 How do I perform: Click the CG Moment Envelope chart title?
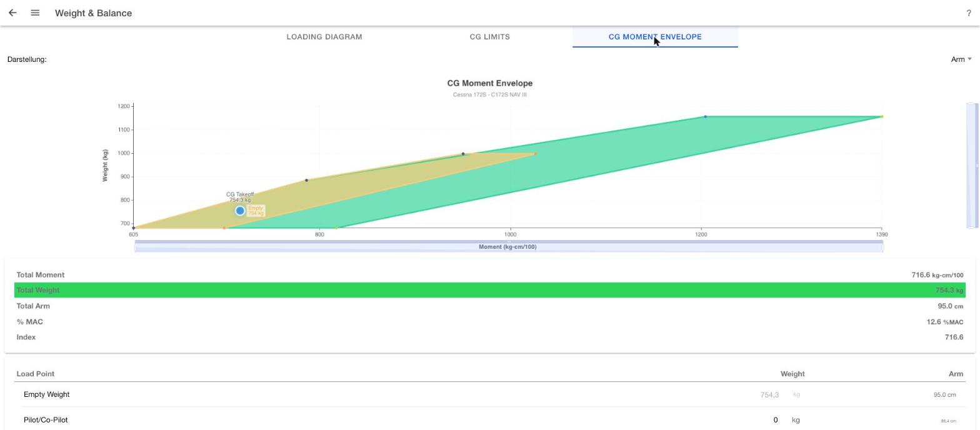tap(490, 83)
